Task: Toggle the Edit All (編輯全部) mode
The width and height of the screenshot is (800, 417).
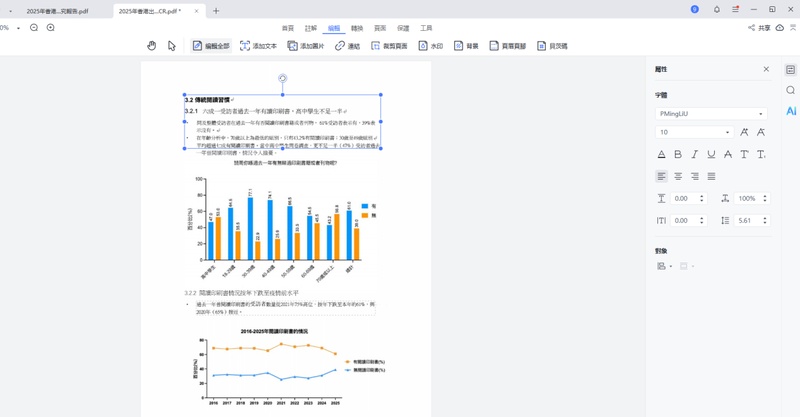Action: pyautogui.click(x=211, y=46)
